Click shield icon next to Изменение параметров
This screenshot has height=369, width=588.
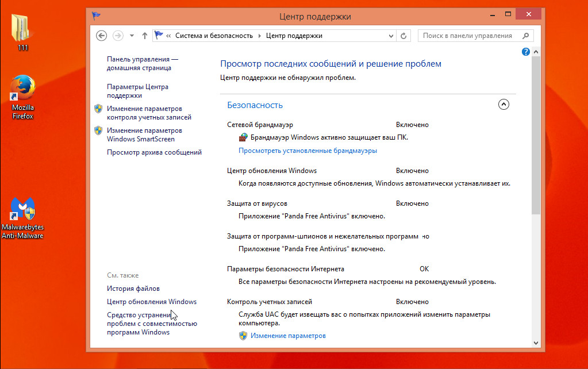coord(243,336)
